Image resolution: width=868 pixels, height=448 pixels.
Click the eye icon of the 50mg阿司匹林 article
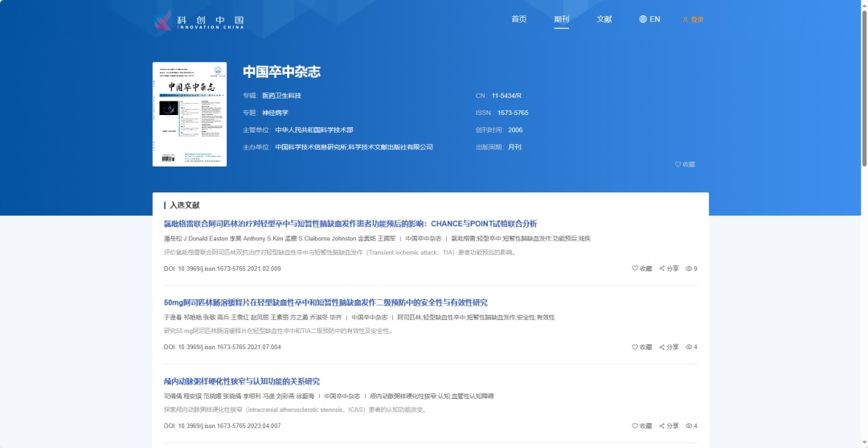tap(691, 347)
